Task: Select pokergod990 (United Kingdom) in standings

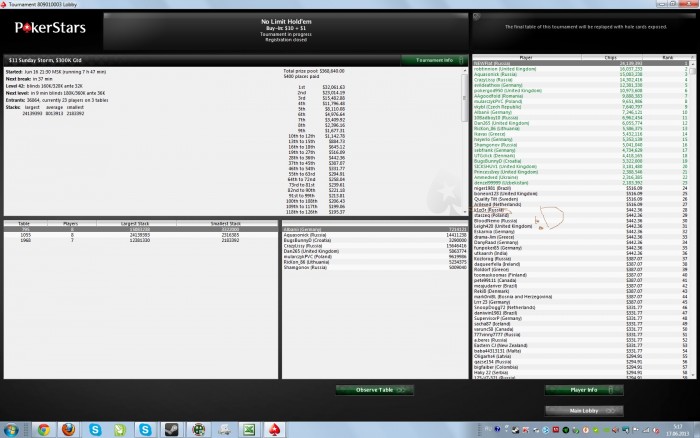Action: pos(581,91)
